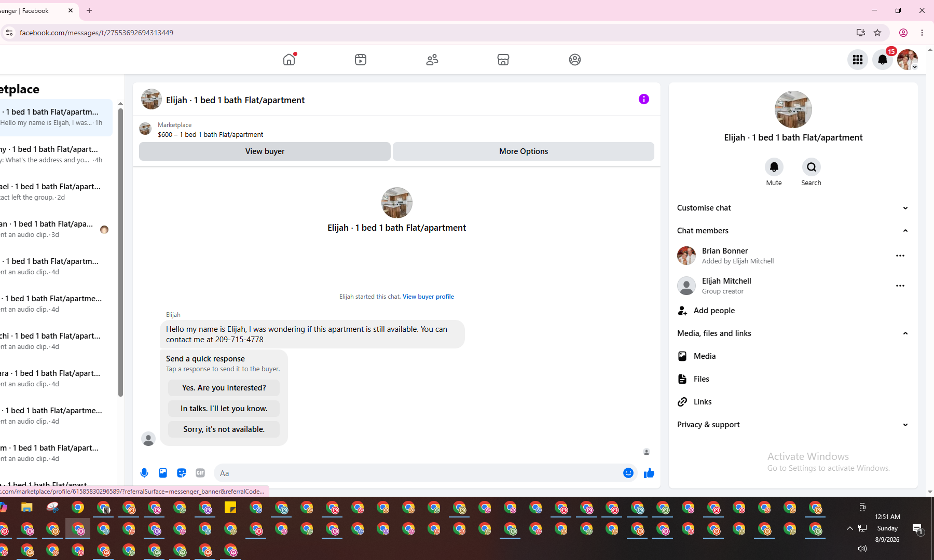
Task: Toggle conversation information panel icon
Action: pos(644,99)
